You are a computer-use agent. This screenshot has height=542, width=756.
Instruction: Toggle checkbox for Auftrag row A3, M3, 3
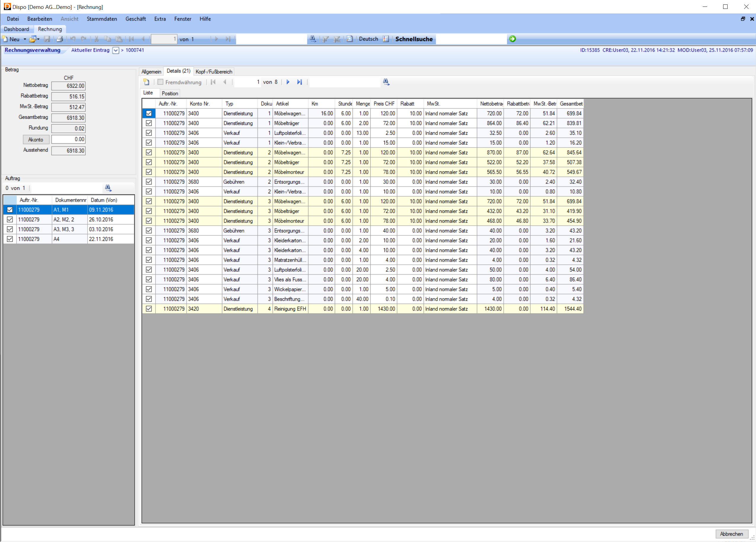click(x=10, y=229)
